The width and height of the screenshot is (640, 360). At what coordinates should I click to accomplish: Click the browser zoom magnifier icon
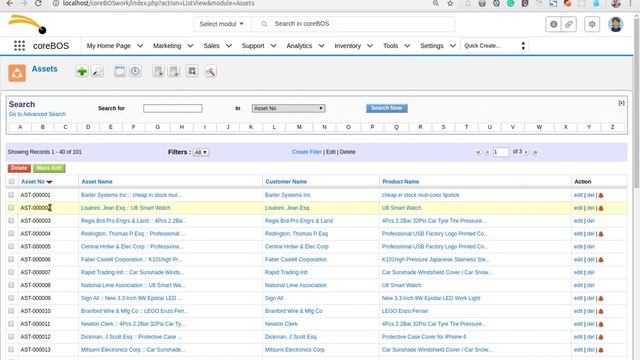click(x=436, y=3)
